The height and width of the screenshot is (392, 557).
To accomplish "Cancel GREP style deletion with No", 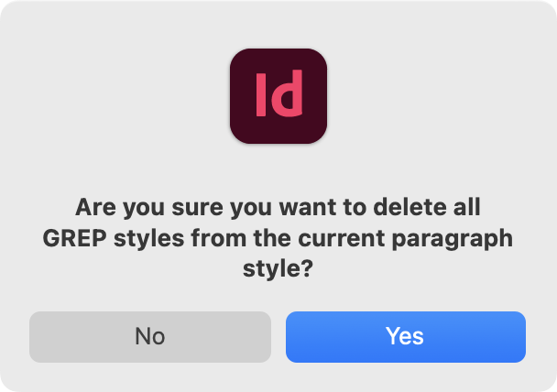I will click(149, 336).
